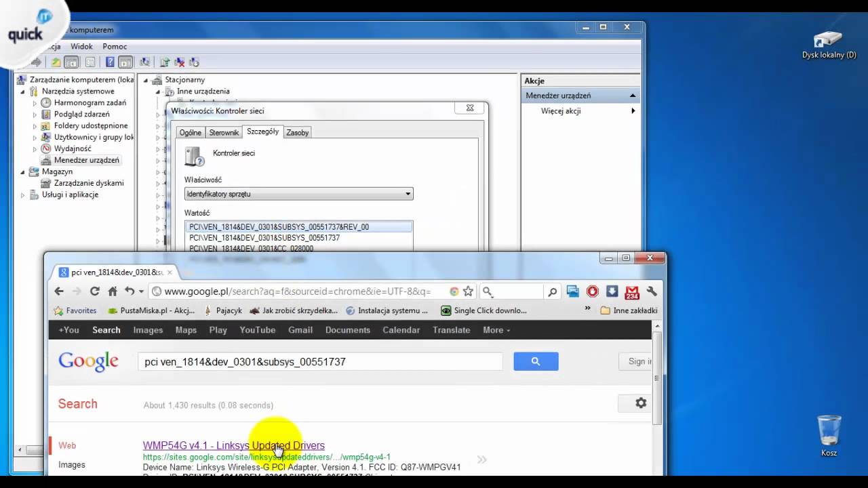The height and width of the screenshot is (488, 868).
Task: Expand Foldery udostępnione tree node
Action: (35, 126)
